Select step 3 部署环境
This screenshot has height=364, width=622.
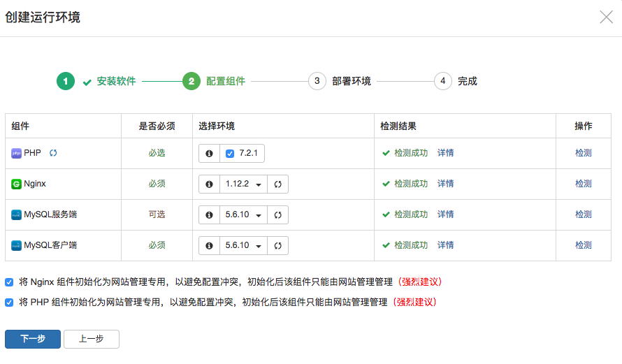coord(340,81)
